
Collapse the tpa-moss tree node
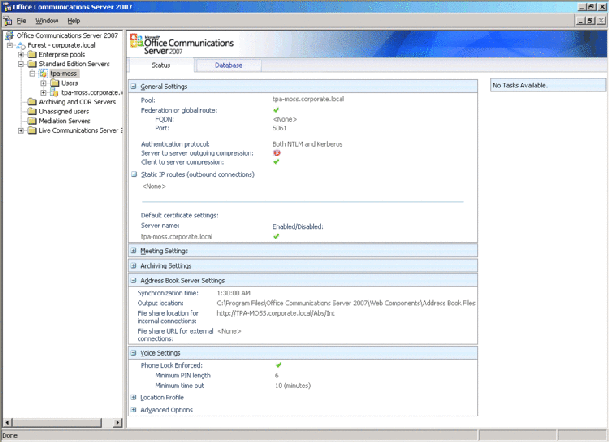pos(33,73)
